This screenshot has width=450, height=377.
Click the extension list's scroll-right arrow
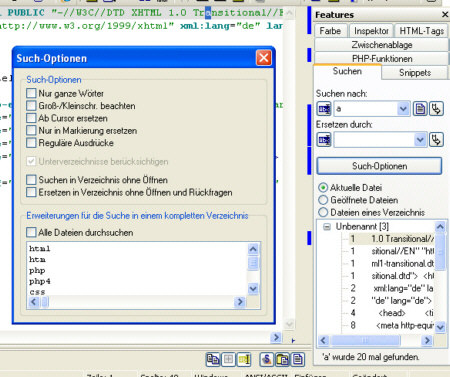tap(240, 302)
